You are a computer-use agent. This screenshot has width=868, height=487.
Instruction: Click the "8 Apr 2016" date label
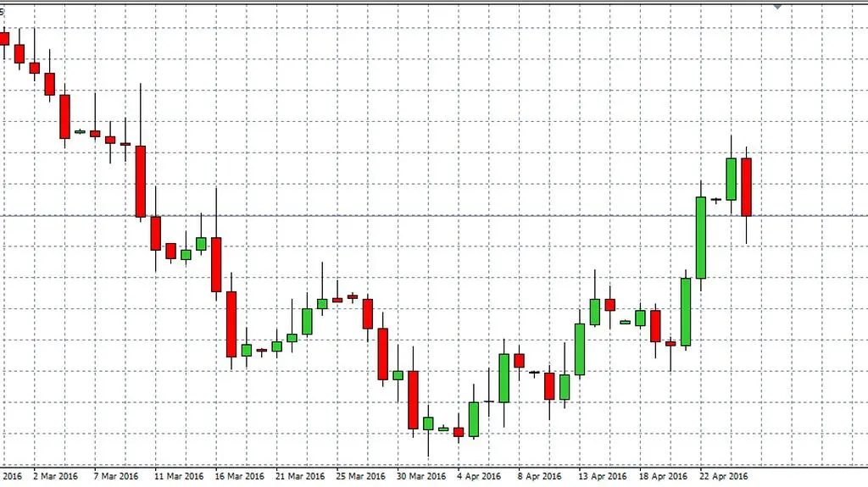coord(540,476)
